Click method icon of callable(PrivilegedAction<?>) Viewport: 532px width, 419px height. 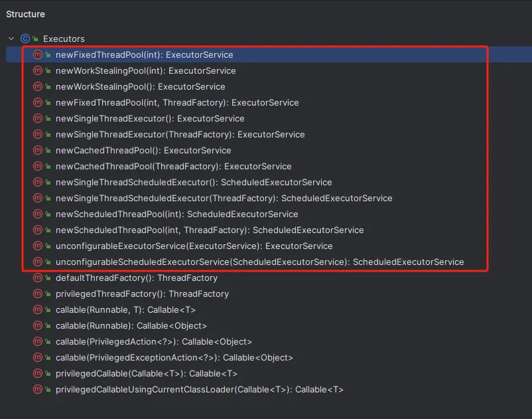(38, 342)
